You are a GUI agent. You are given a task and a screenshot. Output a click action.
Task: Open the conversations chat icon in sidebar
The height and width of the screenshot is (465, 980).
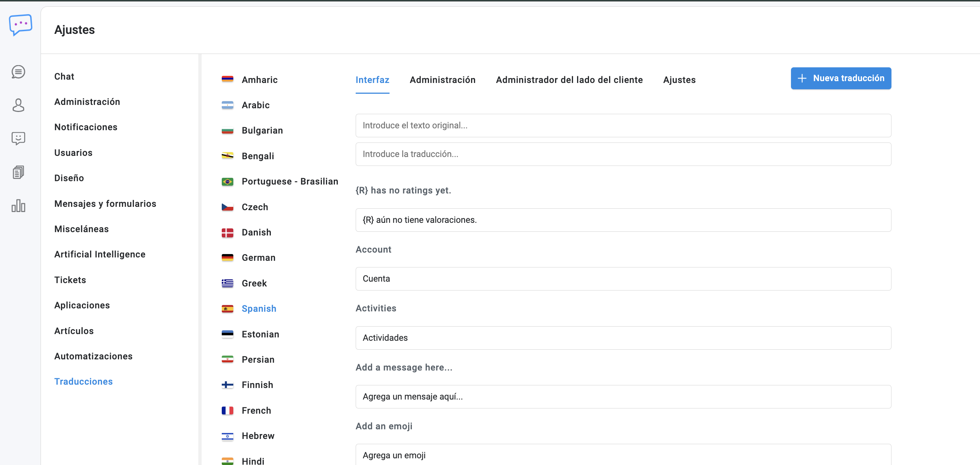18,72
